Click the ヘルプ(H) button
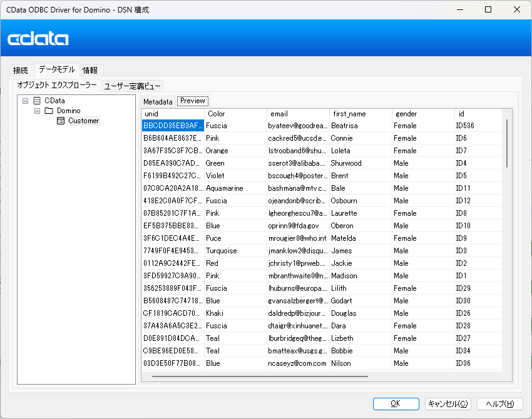The image size is (532, 419). (x=500, y=403)
